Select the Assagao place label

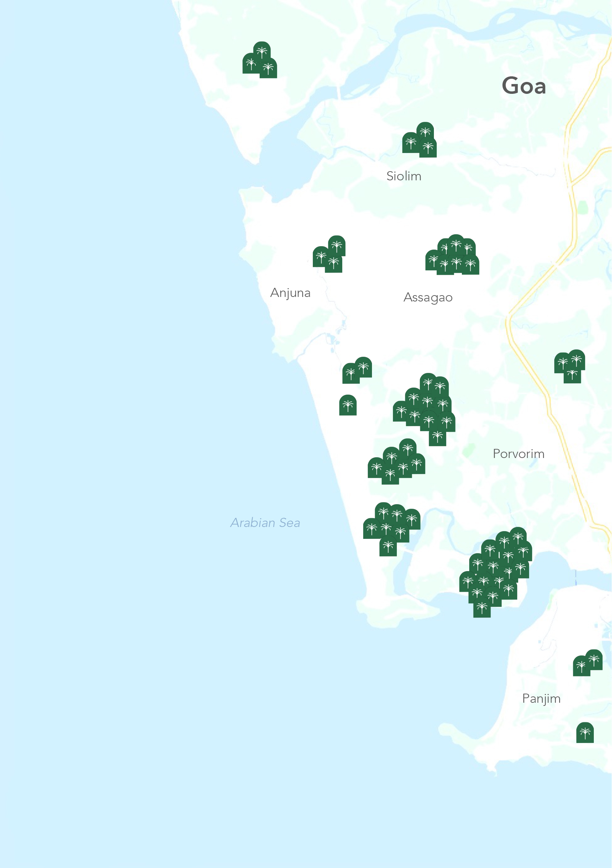[428, 298]
